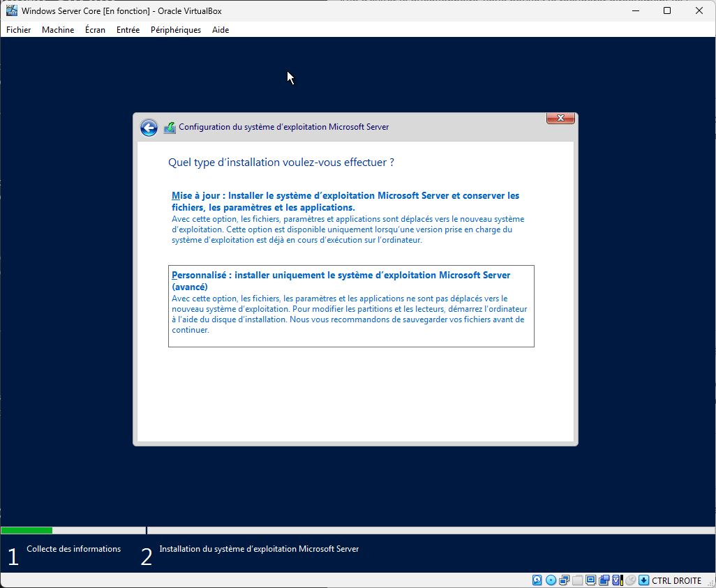
Task: Click the display settings status icon
Action: (590, 580)
